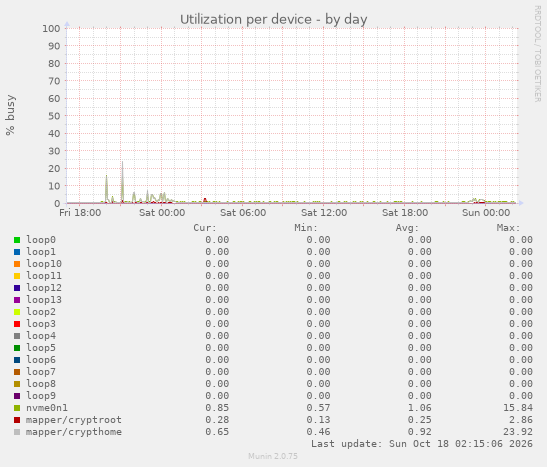547x467 pixels.
Task: Click the loop7 device label
Action: coord(41,372)
